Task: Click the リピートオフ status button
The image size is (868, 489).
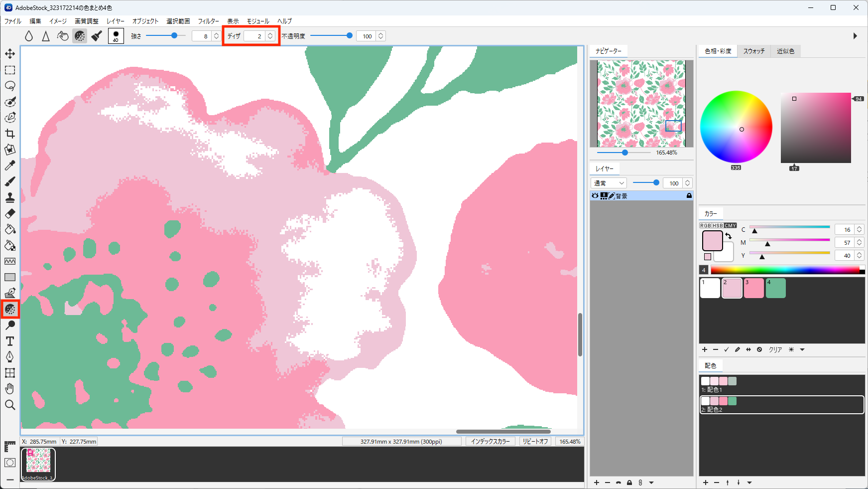Action: 535,442
